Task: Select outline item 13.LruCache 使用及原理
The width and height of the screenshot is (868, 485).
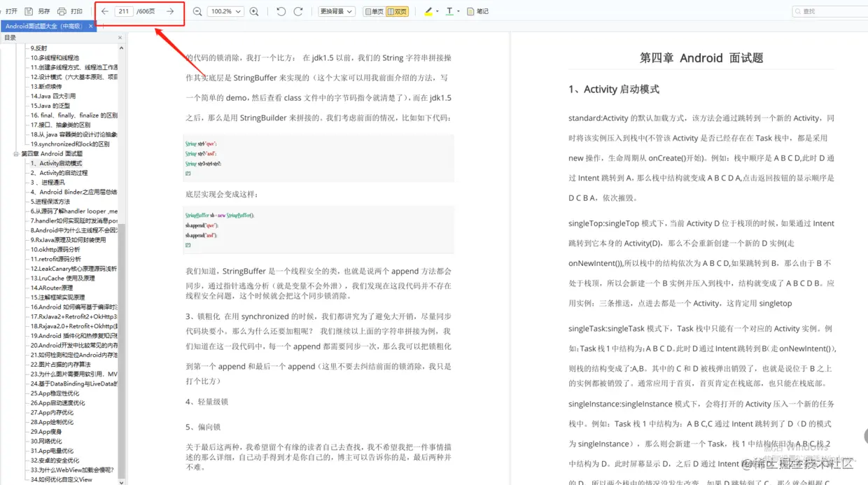Action: (62, 278)
